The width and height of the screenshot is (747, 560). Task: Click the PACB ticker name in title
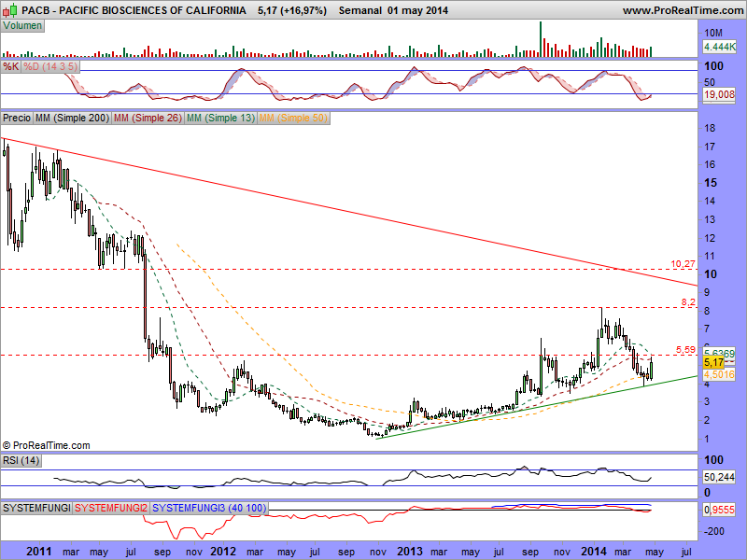(34, 10)
